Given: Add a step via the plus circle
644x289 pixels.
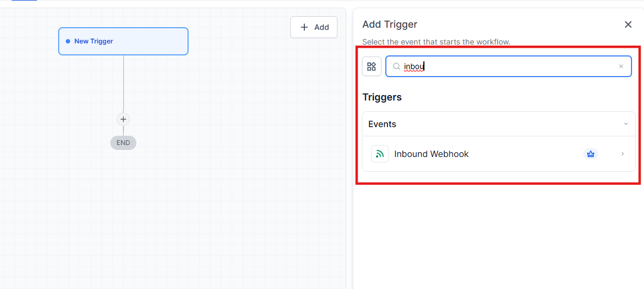Looking at the screenshot, I should [123, 120].
